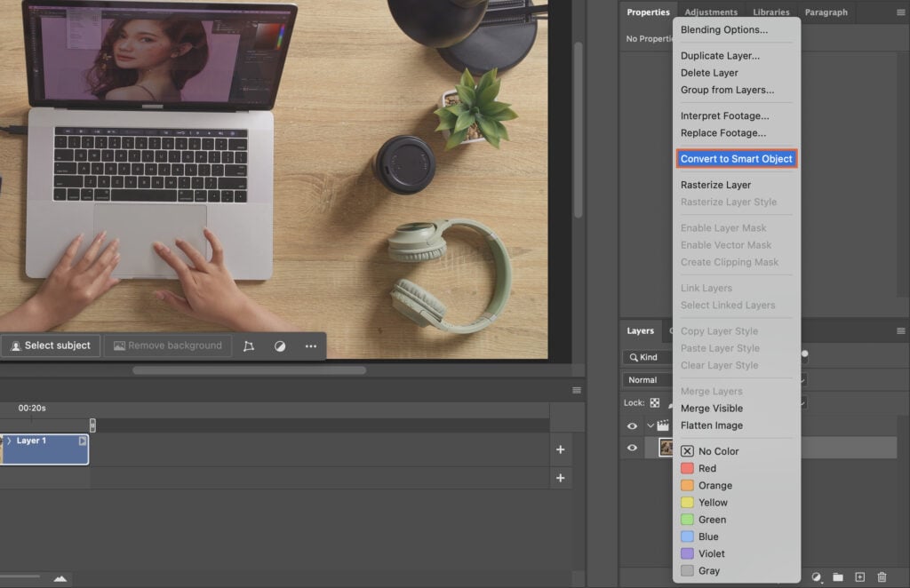The image size is (910, 588).
Task: Apply the Orange color label
Action: 707,485
